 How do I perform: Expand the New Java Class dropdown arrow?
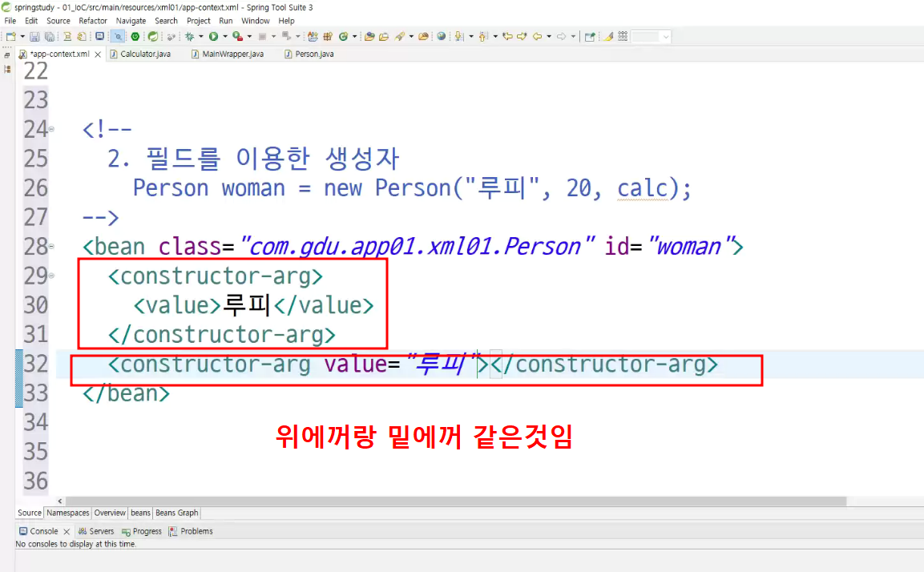point(355,37)
